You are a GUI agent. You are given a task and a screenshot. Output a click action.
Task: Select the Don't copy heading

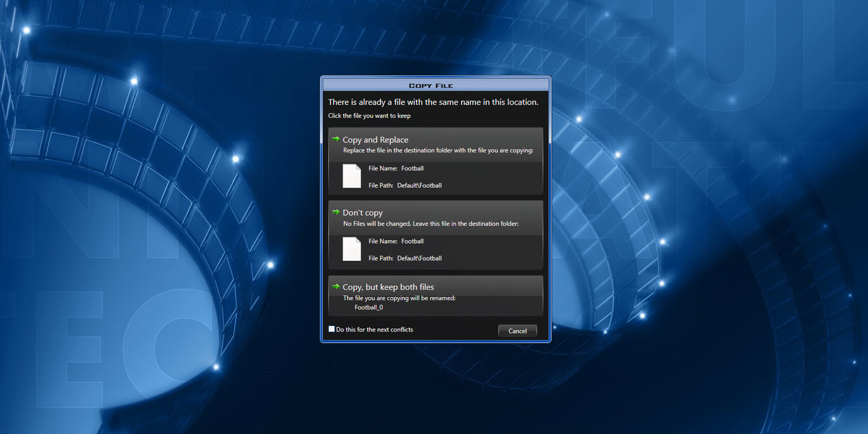pos(363,213)
